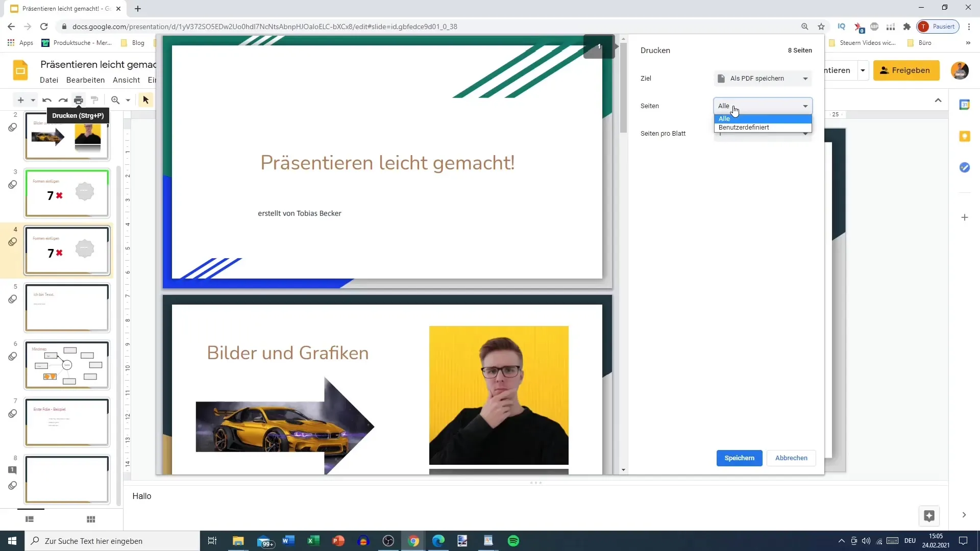Click the print icon in toolbar

[x=78, y=100]
